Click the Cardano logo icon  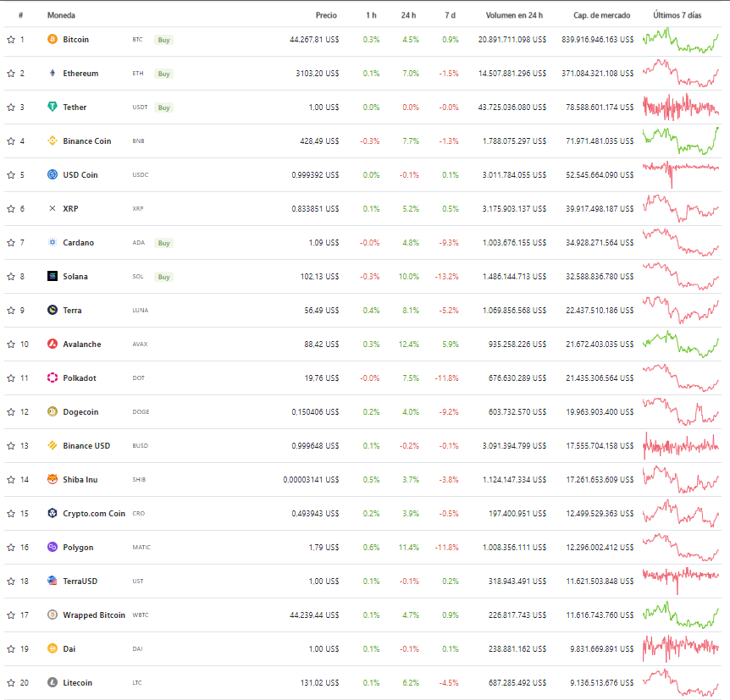pyautogui.click(x=53, y=242)
